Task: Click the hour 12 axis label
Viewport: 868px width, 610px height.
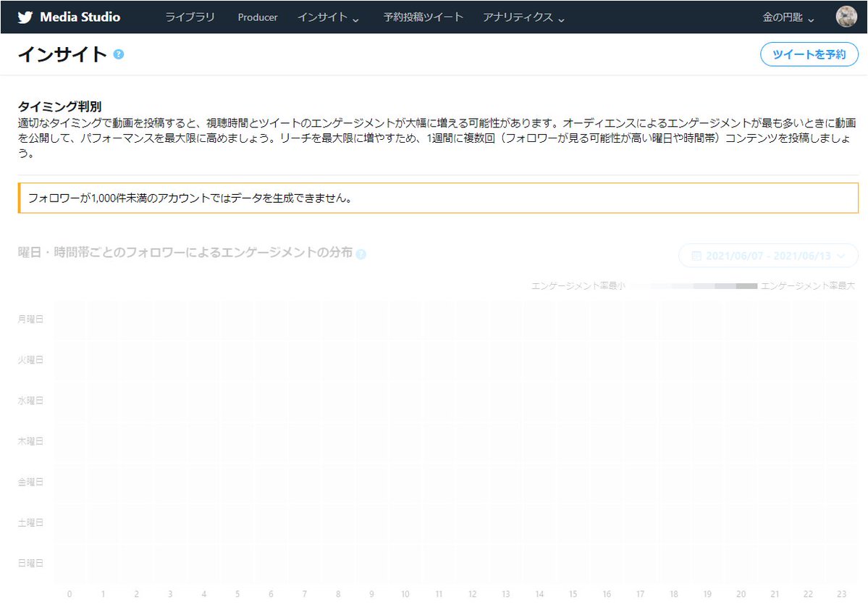Action: coord(472,594)
